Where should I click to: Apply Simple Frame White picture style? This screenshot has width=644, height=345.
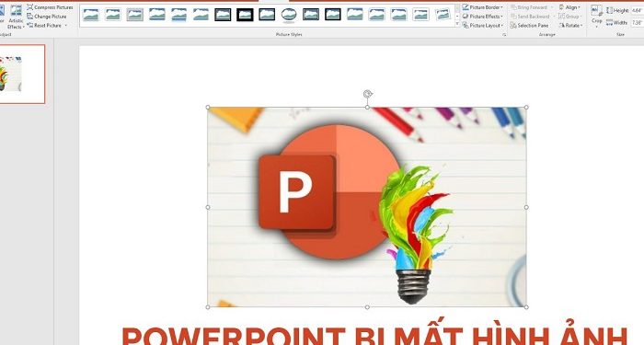click(x=91, y=15)
